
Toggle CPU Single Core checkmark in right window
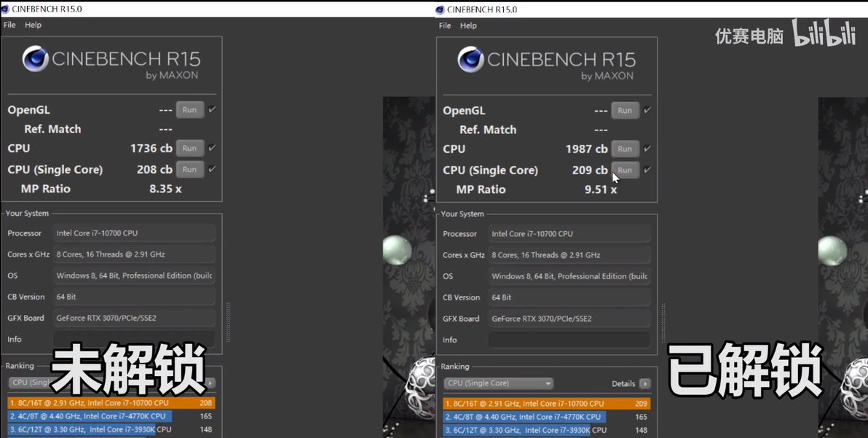(647, 169)
